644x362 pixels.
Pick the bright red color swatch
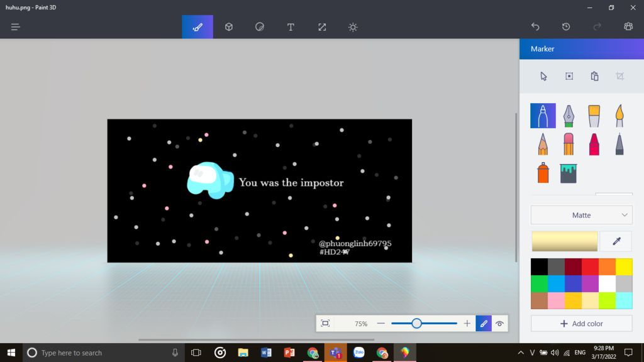pos(590,266)
